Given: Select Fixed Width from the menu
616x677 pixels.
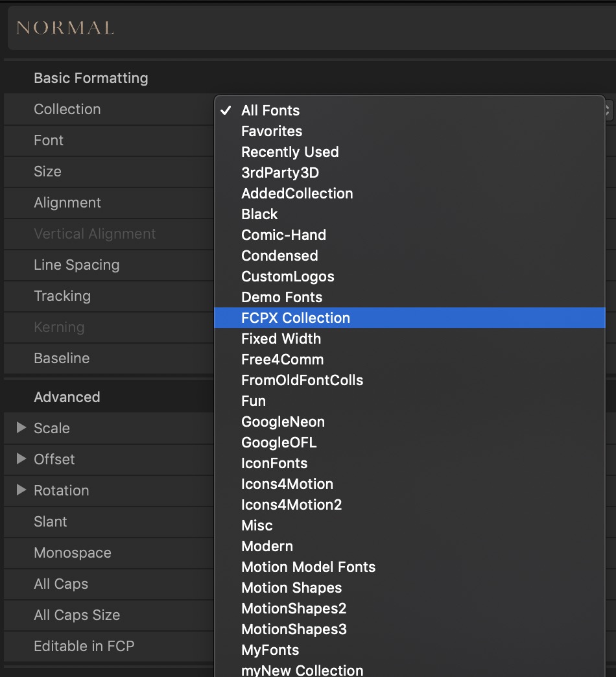Looking at the screenshot, I should 281,338.
